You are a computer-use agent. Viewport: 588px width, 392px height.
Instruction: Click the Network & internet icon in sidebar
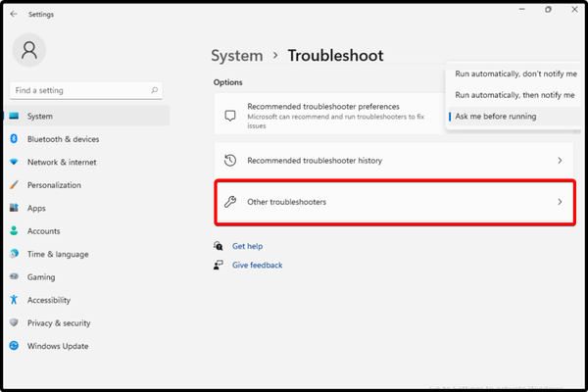click(14, 162)
